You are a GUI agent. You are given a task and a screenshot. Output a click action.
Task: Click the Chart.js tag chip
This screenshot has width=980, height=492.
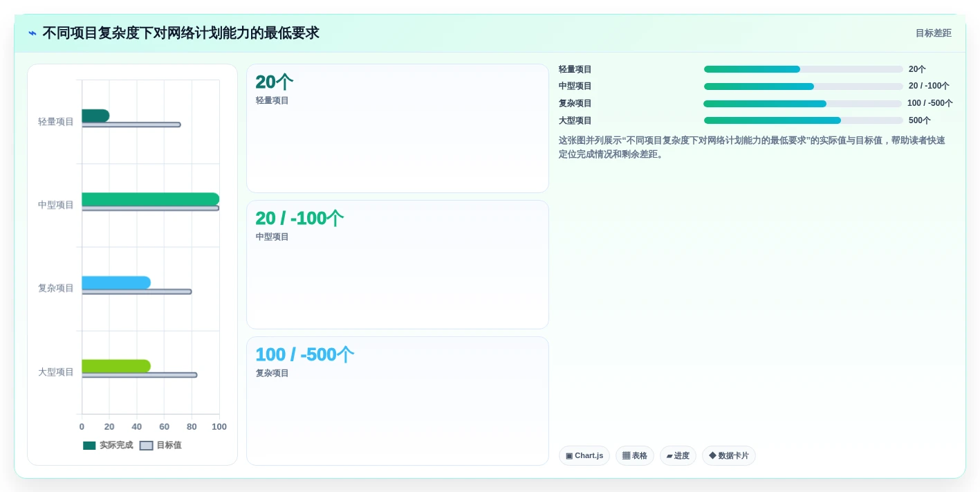(584, 455)
